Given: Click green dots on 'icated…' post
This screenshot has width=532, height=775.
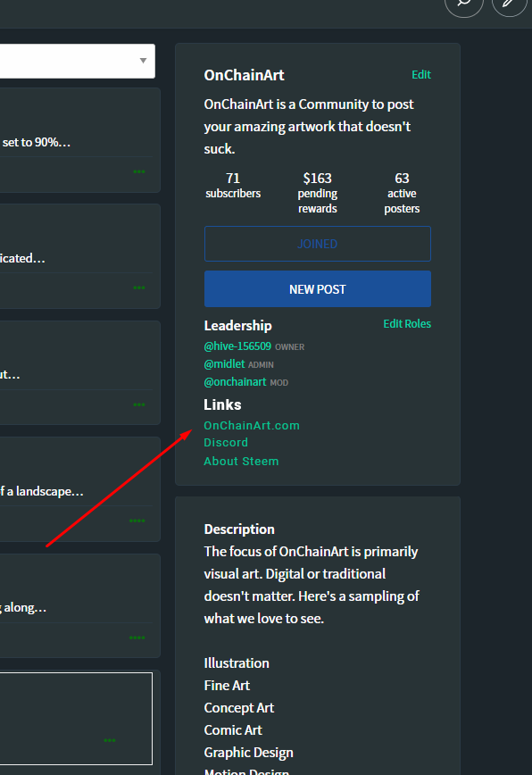Looking at the screenshot, I should pos(139,287).
